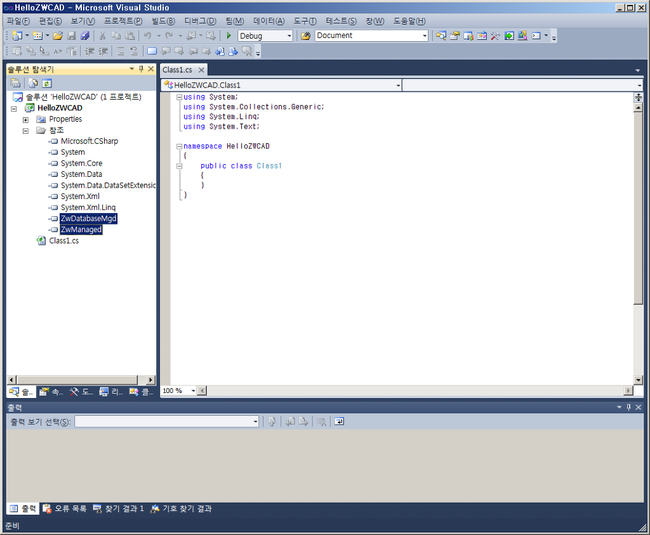Image resolution: width=650 pixels, height=535 pixels.
Task: Switch to the 찾기 결과 1 tab
Action: click(119, 508)
